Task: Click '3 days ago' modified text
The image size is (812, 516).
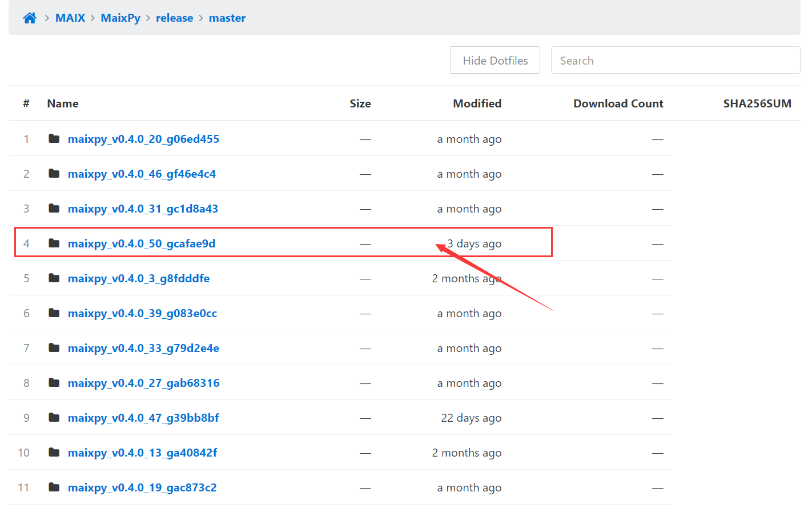Action: point(475,244)
